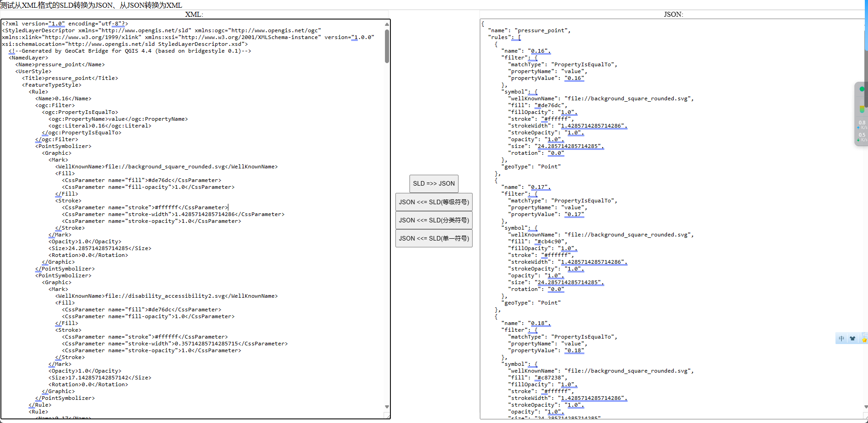
Task: Click the <Name>0.16</Name> line in XML
Action: tap(63, 98)
